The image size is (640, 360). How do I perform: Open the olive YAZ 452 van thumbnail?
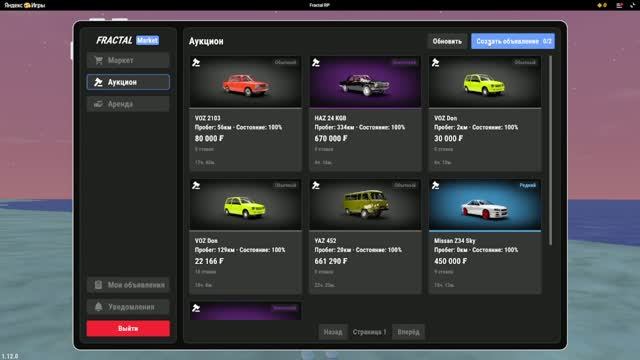coord(365,205)
